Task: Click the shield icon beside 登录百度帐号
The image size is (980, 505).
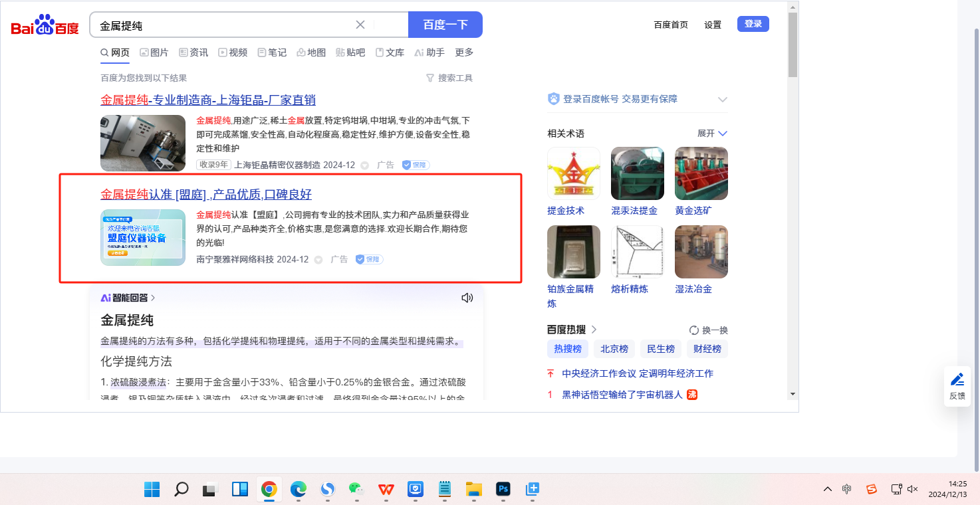Action: 554,99
